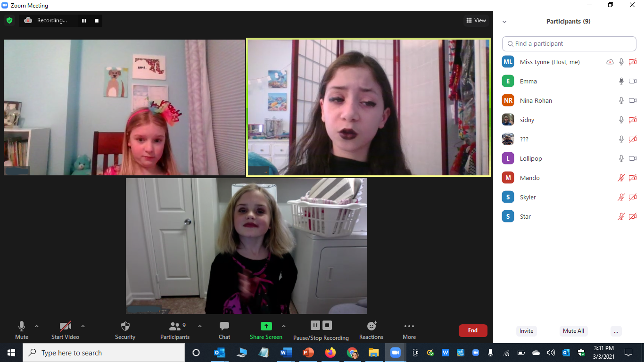Screen dimensions: 644x362
Task: Open the Windows Start menu
Action: [x=11, y=353]
